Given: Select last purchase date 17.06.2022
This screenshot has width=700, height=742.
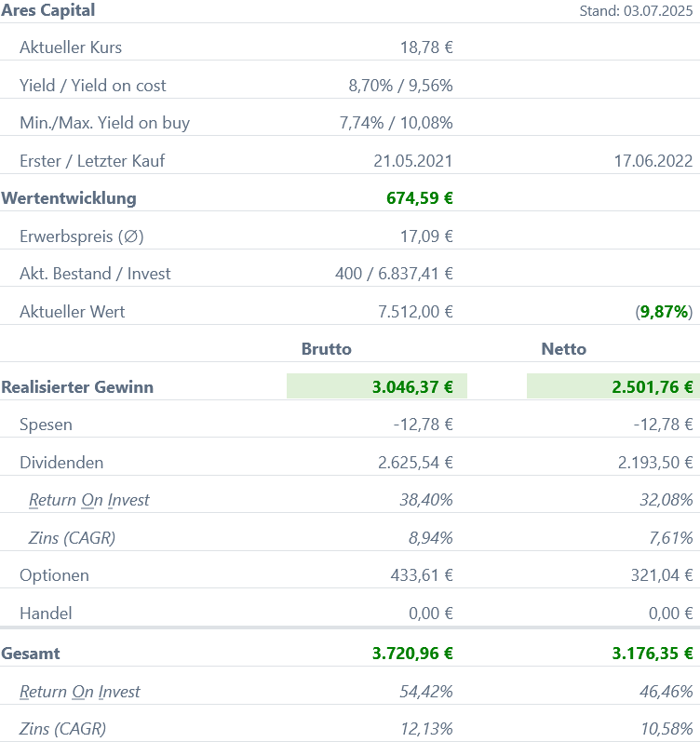Looking at the screenshot, I should pos(653,161).
